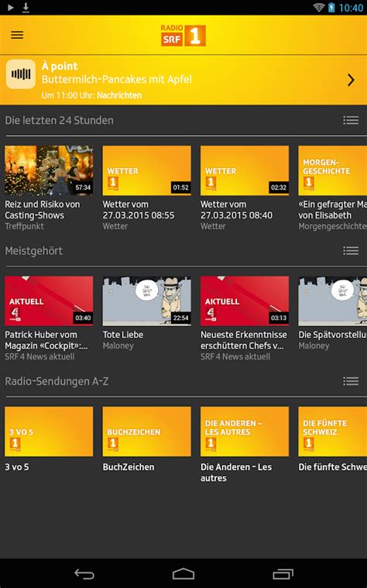The width and height of the screenshot is (367, 588).
Task: Open Morgengeschichte thumbnail
Action: (332, 170)
